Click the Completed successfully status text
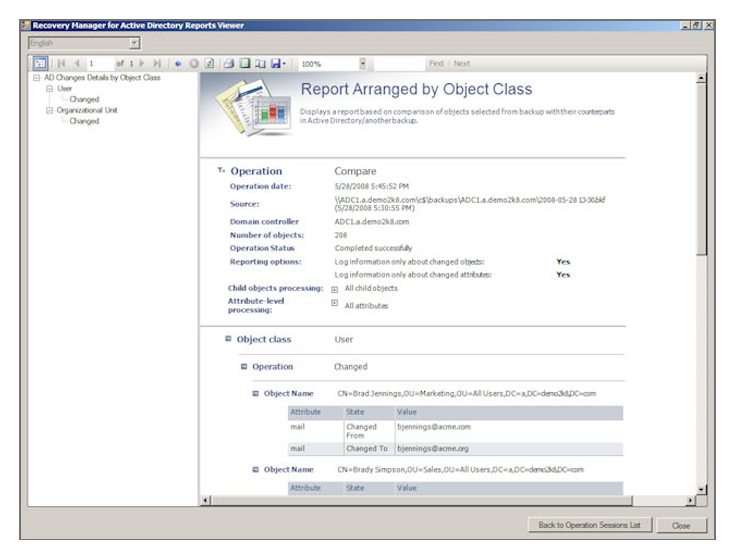 coord(373,248)
